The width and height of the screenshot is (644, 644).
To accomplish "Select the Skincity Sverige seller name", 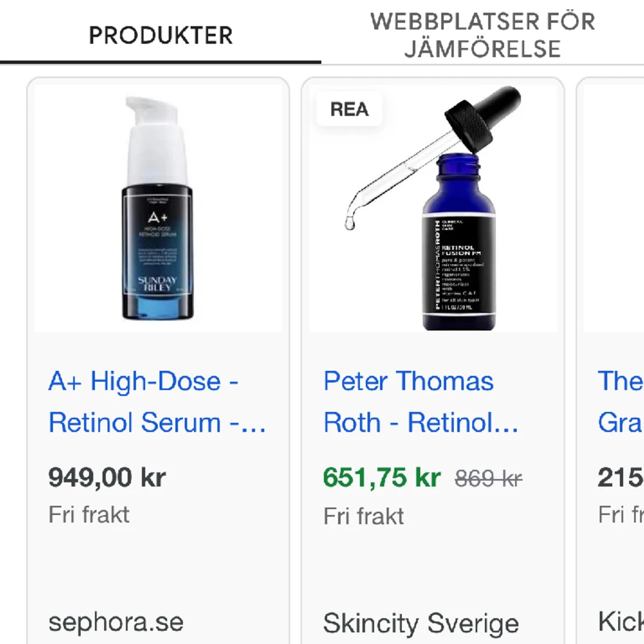I will [x=421, y=623].
